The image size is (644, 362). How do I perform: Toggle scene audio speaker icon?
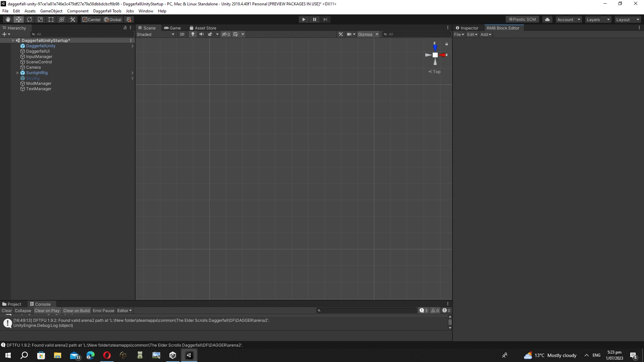click(201, 34)
